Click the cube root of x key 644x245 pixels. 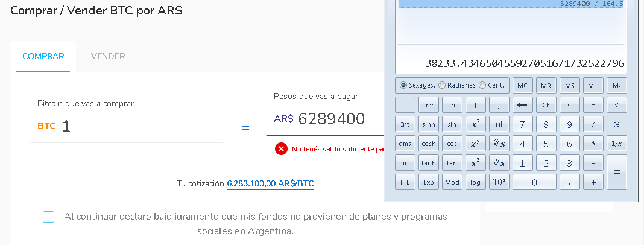(499, 163)
